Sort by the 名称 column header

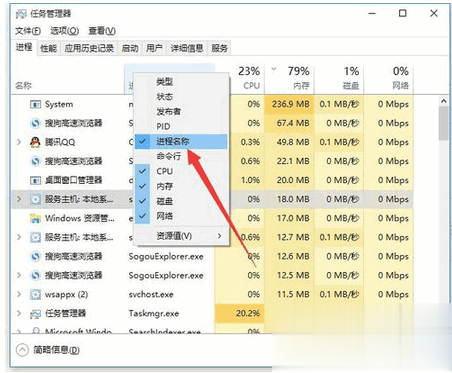coord(68,79)
